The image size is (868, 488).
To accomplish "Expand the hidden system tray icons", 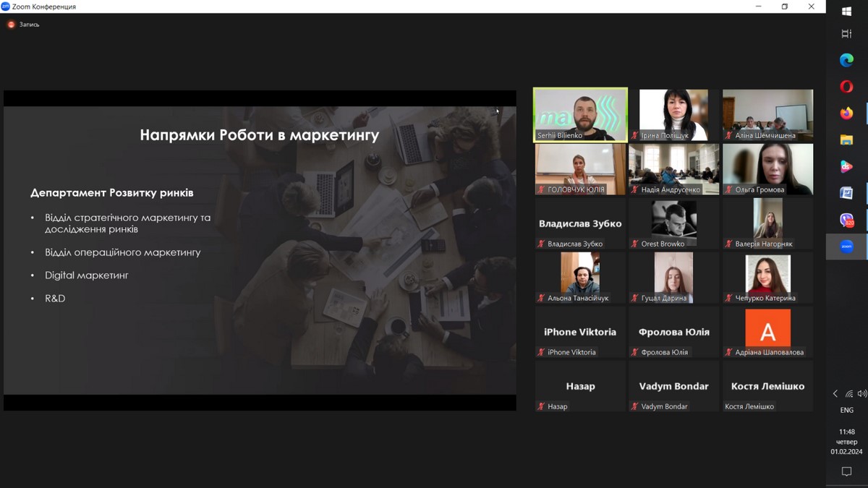I will (x=835, y=394).
